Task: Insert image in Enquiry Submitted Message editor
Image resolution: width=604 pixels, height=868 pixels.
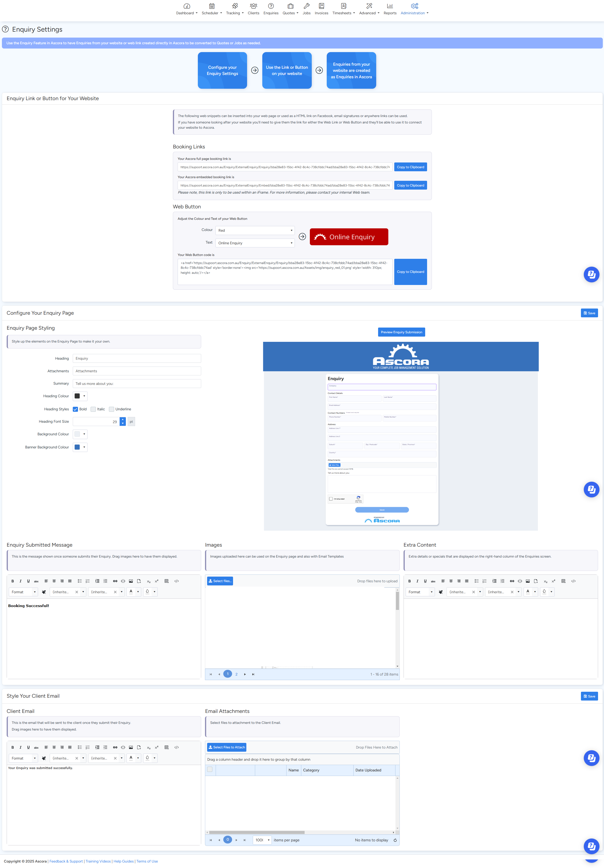Action: (x=131, y=581)
